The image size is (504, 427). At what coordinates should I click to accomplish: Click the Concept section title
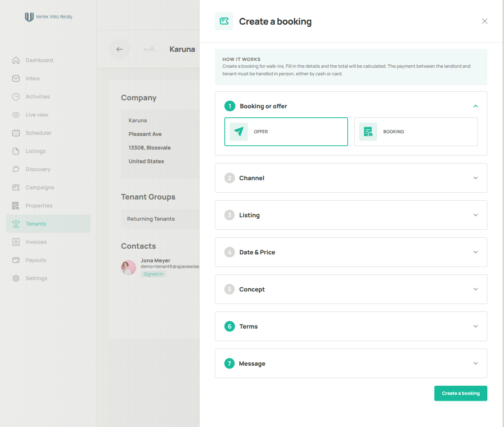click(252, 289)
